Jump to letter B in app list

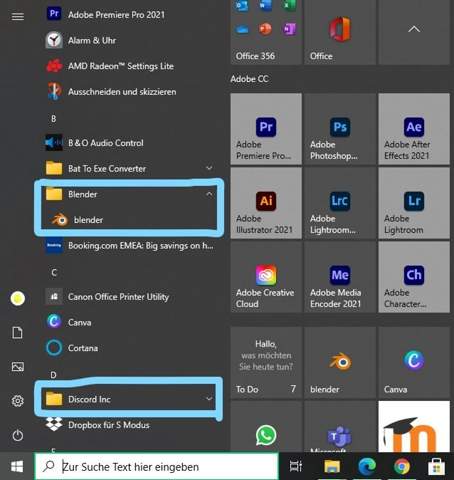click(53, 118)
